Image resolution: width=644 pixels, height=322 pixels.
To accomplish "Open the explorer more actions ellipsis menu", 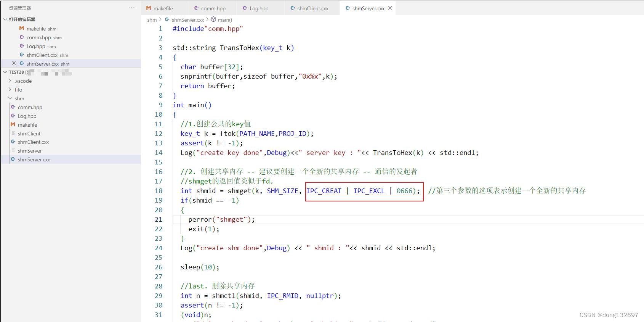I will (132, 8).
